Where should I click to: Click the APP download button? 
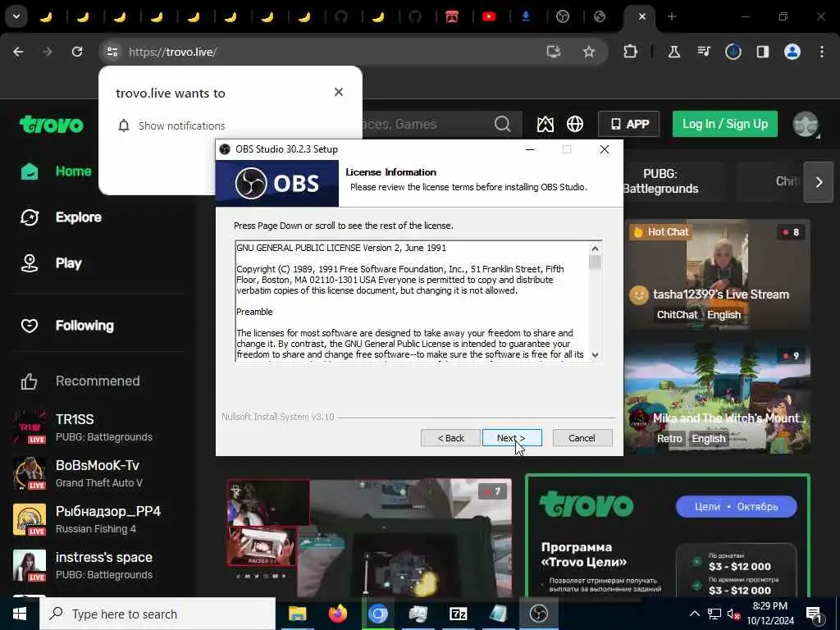click(629, 125)
